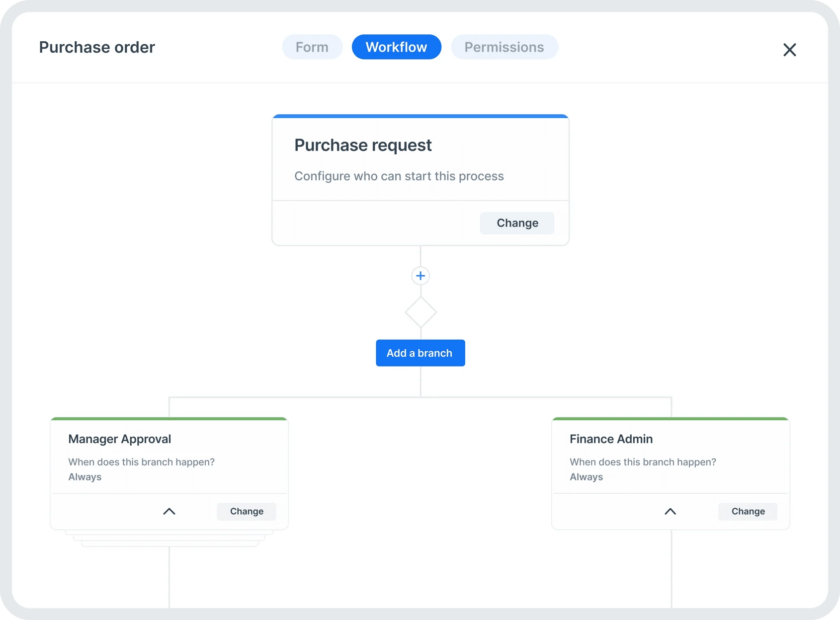Screen dimensions: 840x620
Task: Open the Permissions tab
Action: point(504,47)
